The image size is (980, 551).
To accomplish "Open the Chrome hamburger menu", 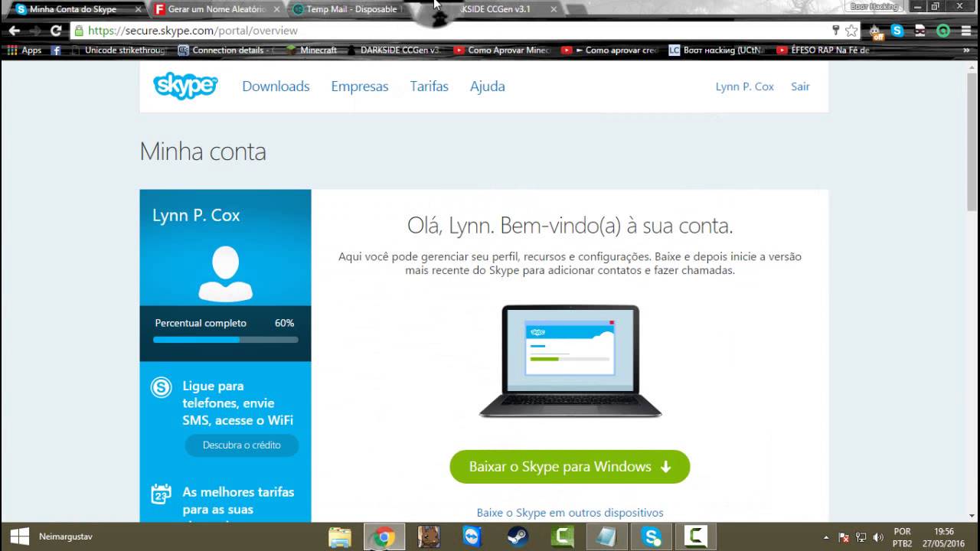I will 966,31.
